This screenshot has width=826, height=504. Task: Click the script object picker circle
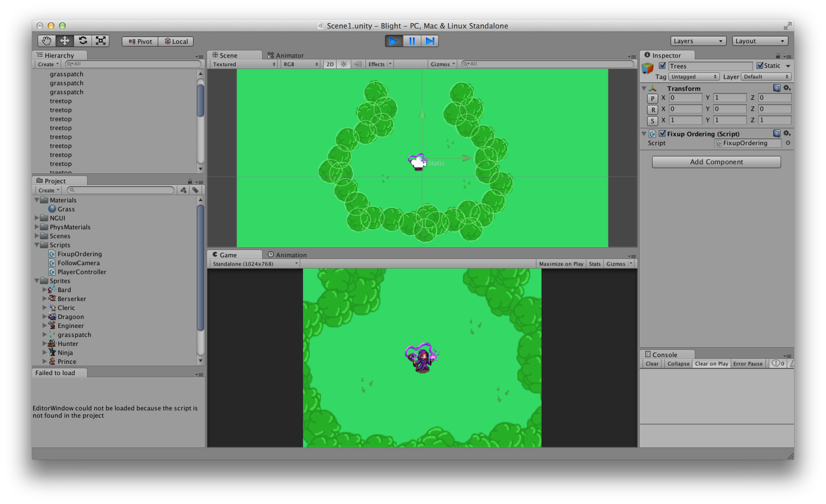point(788,143)
